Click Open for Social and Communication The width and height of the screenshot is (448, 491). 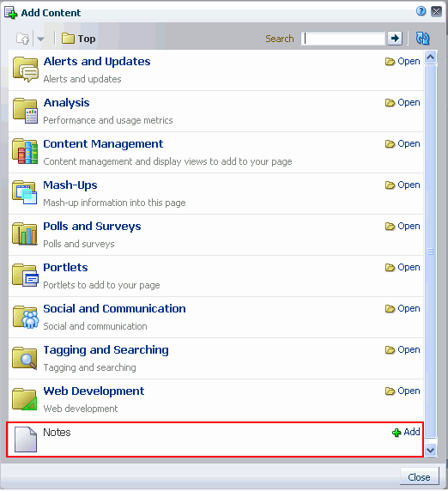[x=403, y=308]
